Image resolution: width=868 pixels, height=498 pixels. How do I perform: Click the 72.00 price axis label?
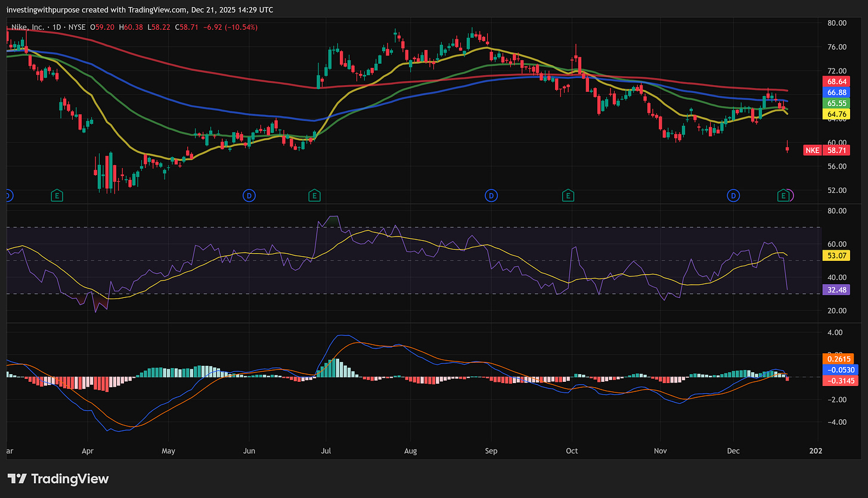point(836,71)
